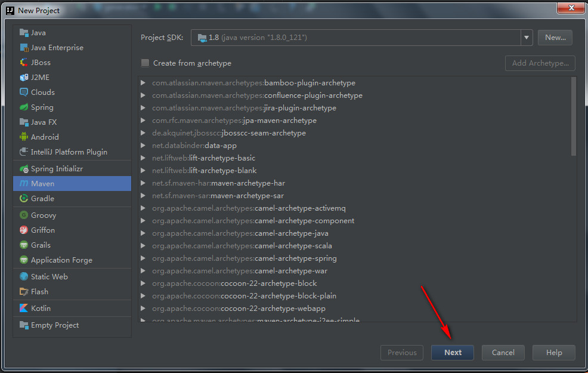The height and width of the screenshot is (373, 588).
Task: Click the SDK folder icon in combo box
Action: point(202,38)
